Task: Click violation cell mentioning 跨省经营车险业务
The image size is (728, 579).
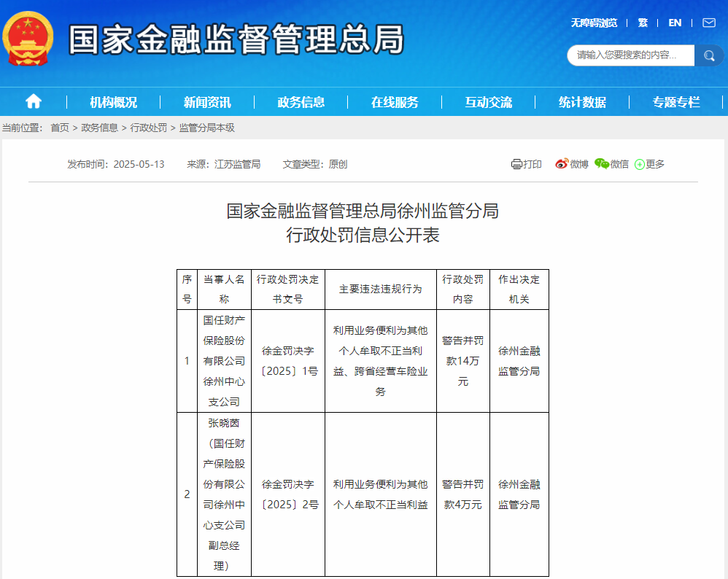Action: pos(381,361)
